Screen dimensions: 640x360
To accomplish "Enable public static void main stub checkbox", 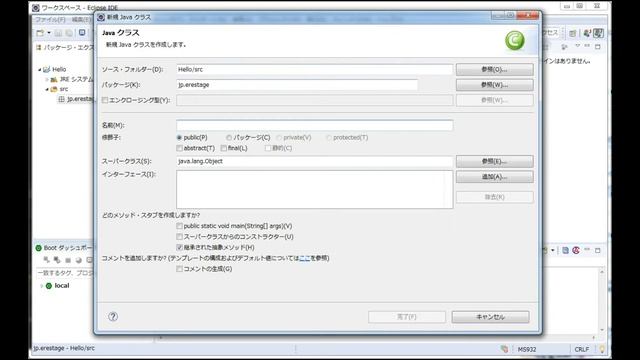I will tap(179, 226).
